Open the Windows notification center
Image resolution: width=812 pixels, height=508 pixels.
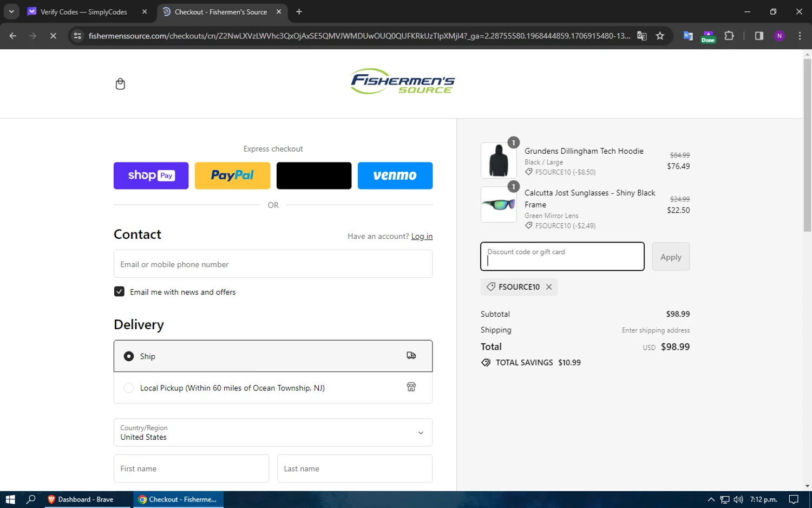pyautogui.click(x=794, y=499)
